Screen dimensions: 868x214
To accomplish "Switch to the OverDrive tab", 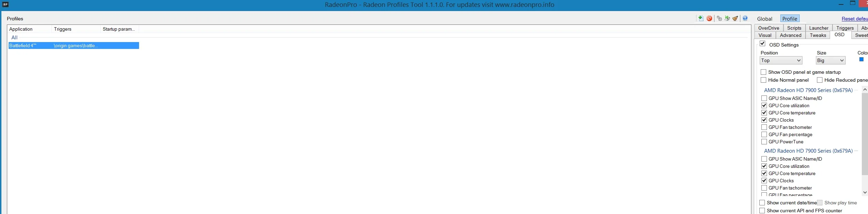I will [769, 28].
